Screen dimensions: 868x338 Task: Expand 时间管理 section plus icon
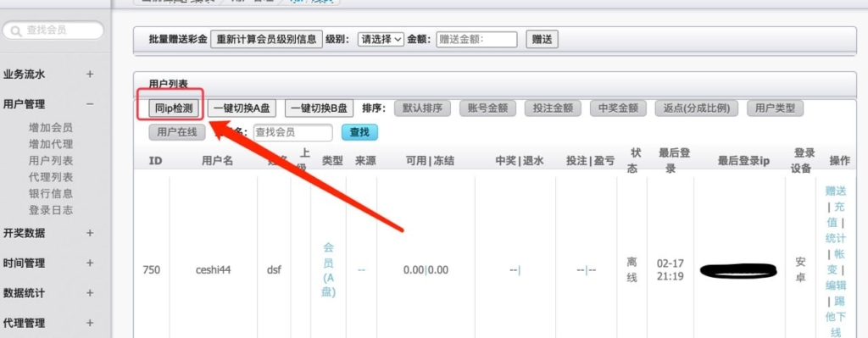[x=90, y=263]
